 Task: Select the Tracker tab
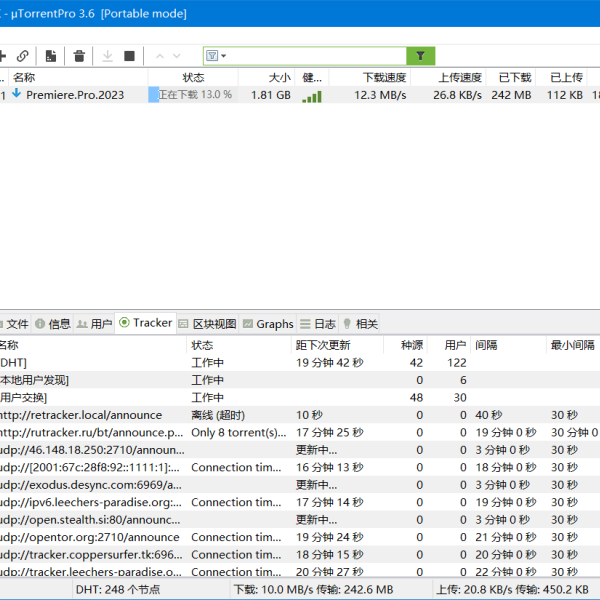click(145, 323)
